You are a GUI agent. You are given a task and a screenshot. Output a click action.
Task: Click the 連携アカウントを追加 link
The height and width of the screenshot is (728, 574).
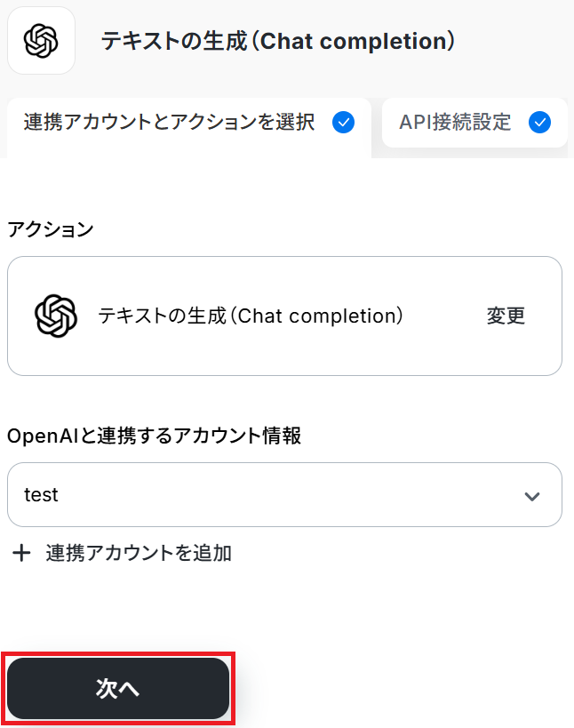click(x=139, y=554)
